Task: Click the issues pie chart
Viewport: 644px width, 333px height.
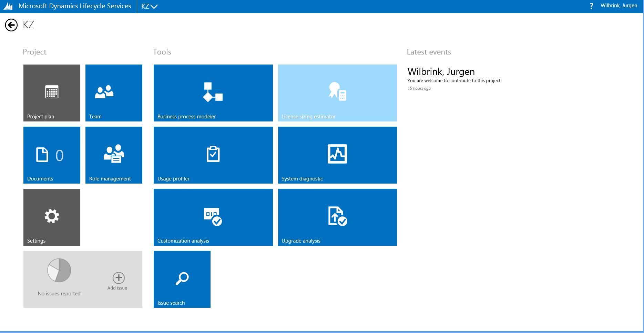Action: point(59,270)
